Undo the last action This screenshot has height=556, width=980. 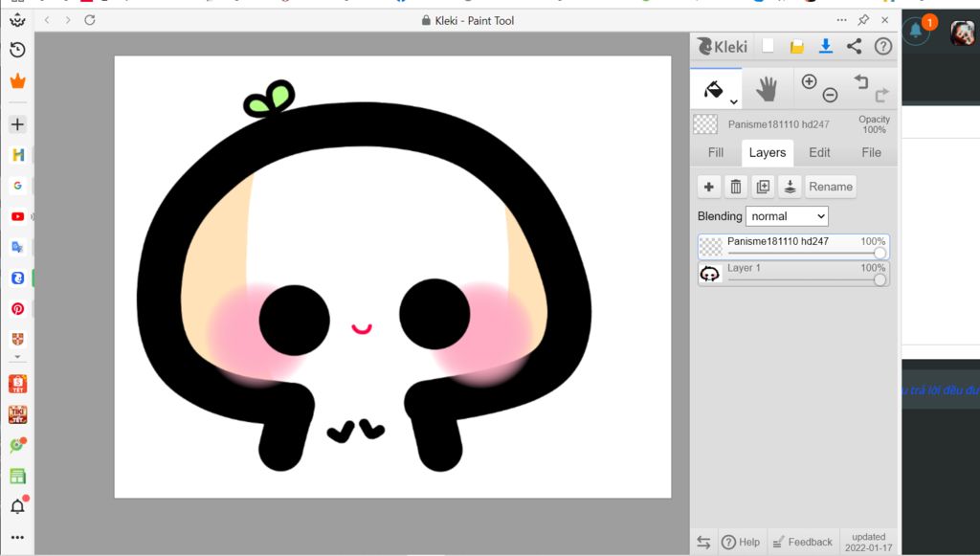[x=861, y=81]
